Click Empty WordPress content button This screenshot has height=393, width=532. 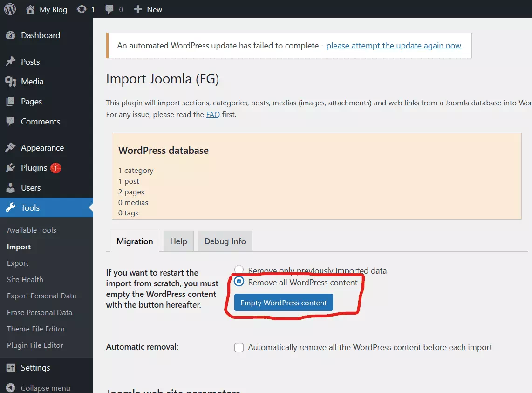pyautogui.click(x=284, y=303)
